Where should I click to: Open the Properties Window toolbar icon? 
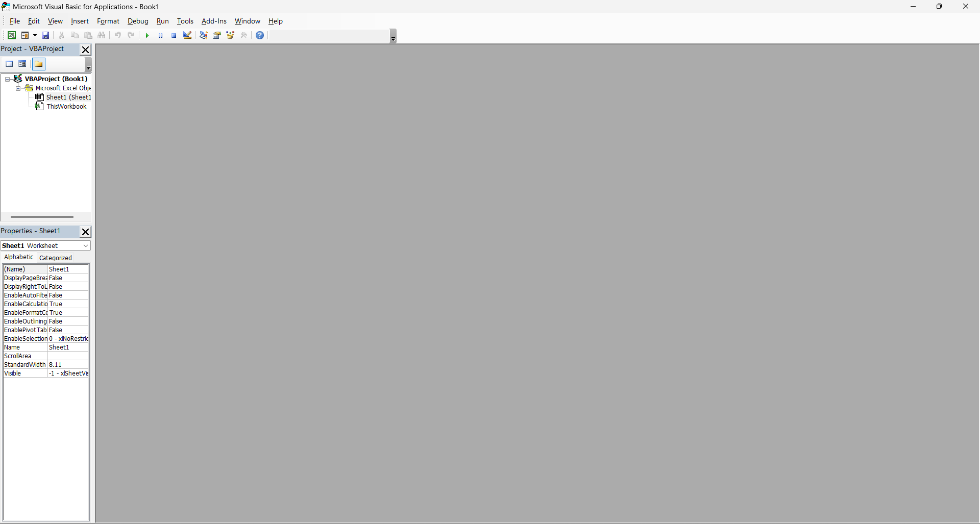[x=217, y=35]
